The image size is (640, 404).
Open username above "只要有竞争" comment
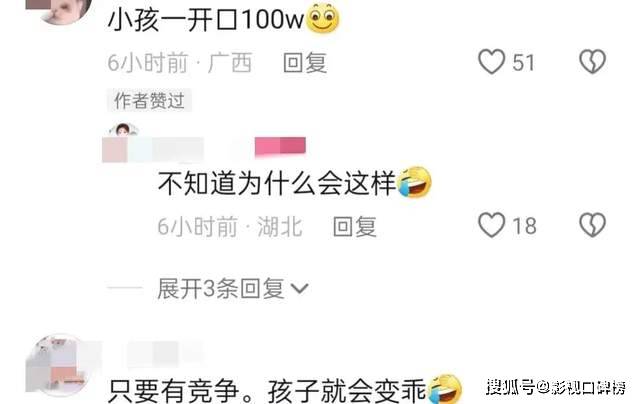[x=165, y=353]
